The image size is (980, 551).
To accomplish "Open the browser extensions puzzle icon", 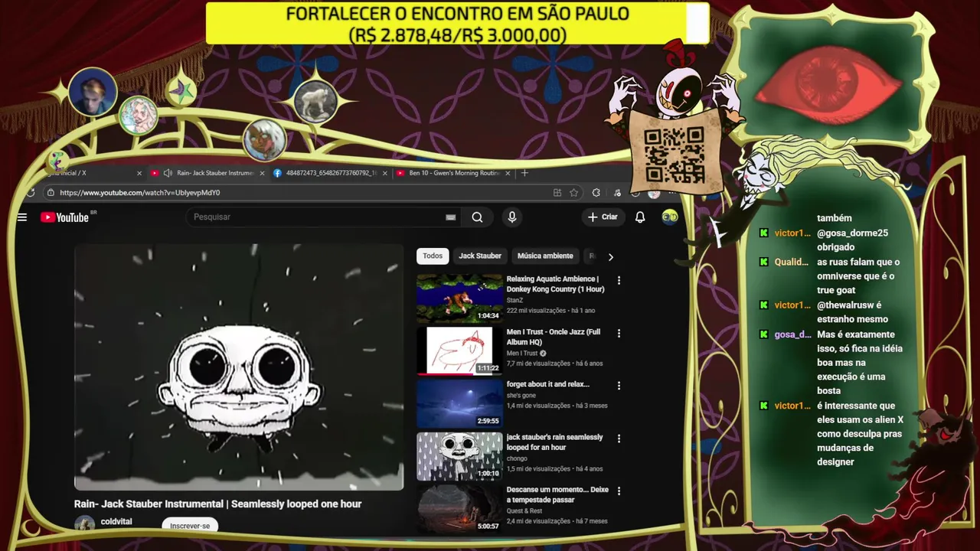I will (x=596, y=193).
